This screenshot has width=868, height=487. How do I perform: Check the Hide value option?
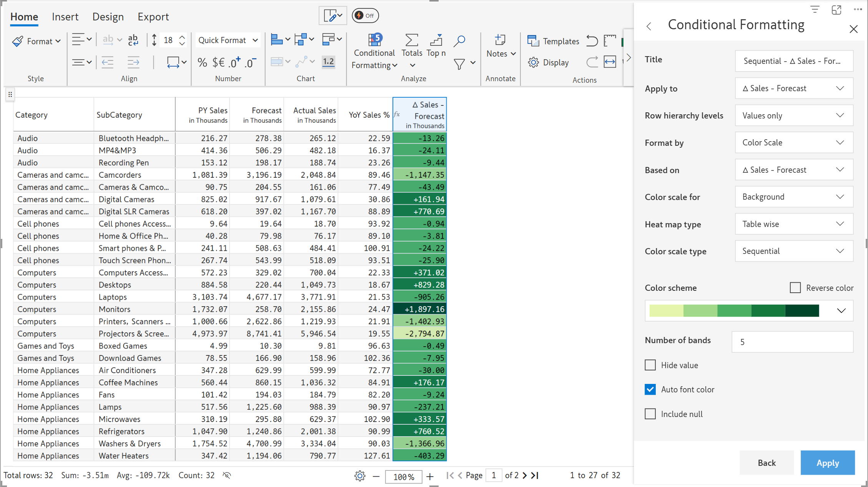(650, 365)
